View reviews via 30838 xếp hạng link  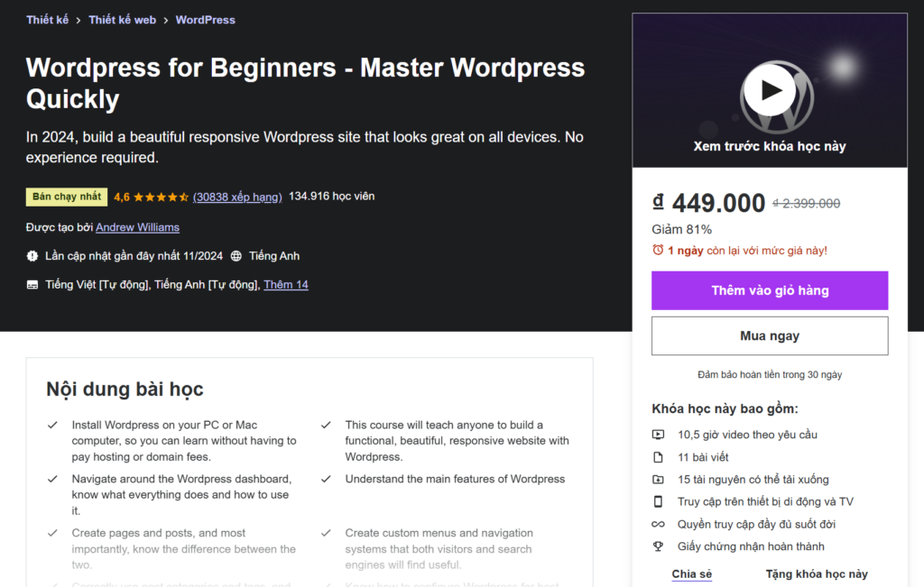click(x=237, y=196)
